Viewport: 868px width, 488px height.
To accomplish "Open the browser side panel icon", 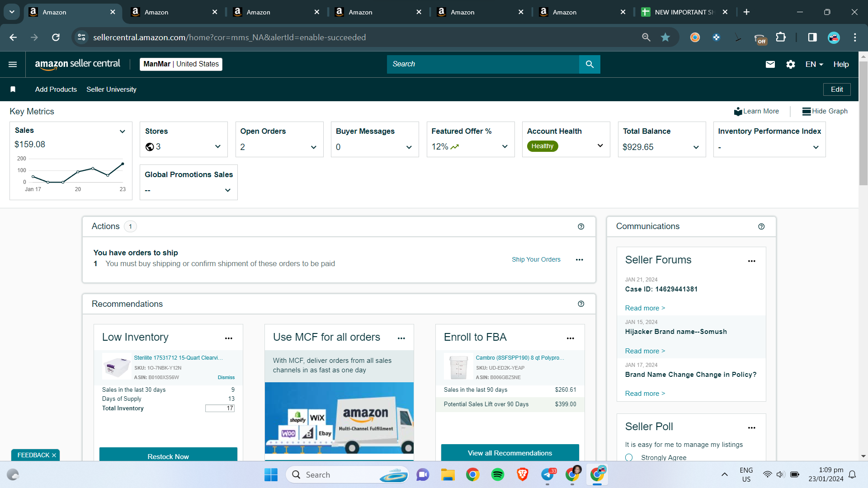I will point(812,38).
